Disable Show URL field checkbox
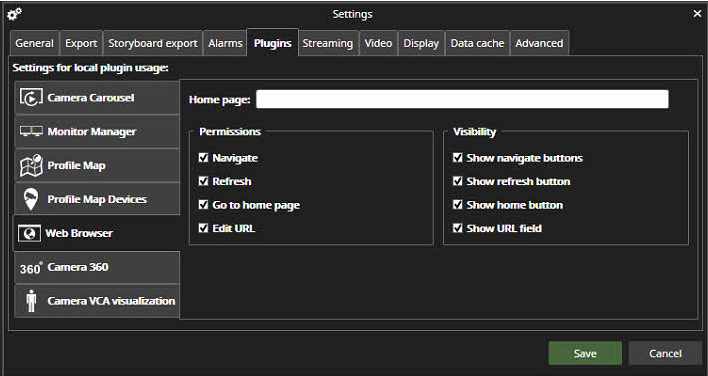Image resolution: width=708 pixels, height=376 pixels. [457, 228]
